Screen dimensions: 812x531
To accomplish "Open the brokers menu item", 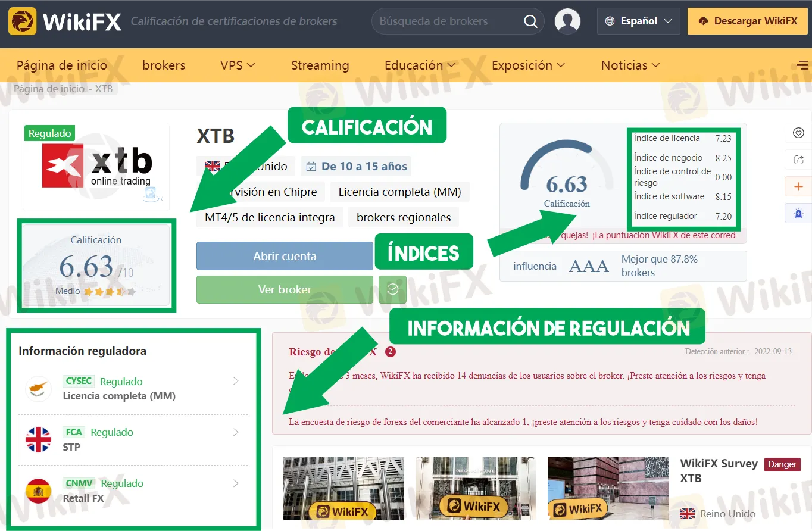I will (164, 65).
